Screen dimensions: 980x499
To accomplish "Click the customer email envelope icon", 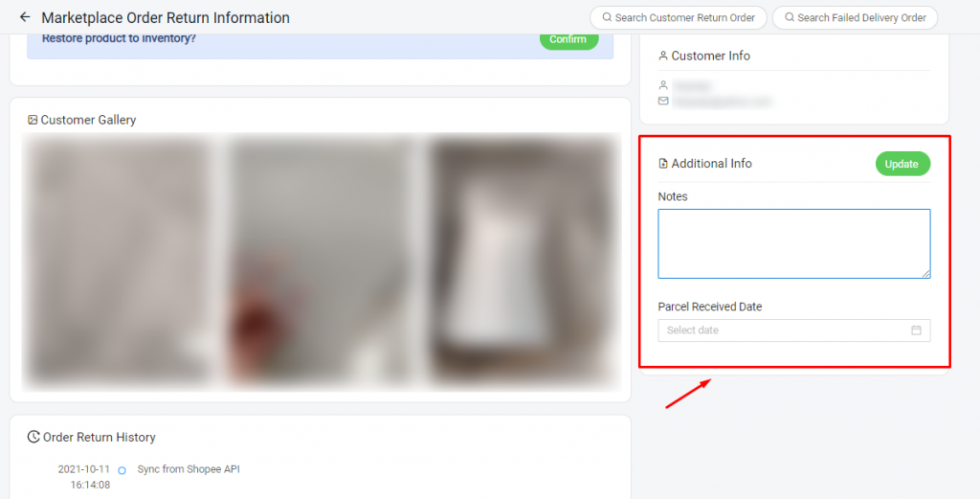I will pyautogui.click(x=663, y=101).
